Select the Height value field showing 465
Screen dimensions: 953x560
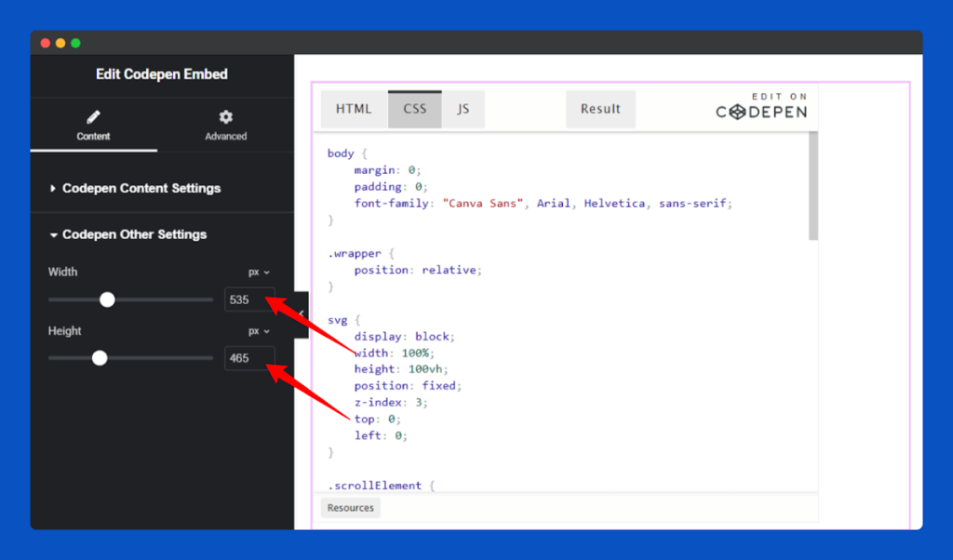(x=249, y=357)
